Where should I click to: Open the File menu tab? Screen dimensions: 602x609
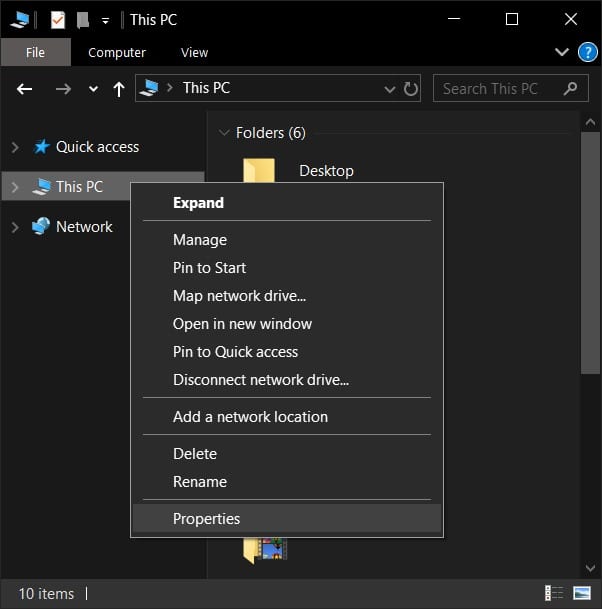click(34, 53)
